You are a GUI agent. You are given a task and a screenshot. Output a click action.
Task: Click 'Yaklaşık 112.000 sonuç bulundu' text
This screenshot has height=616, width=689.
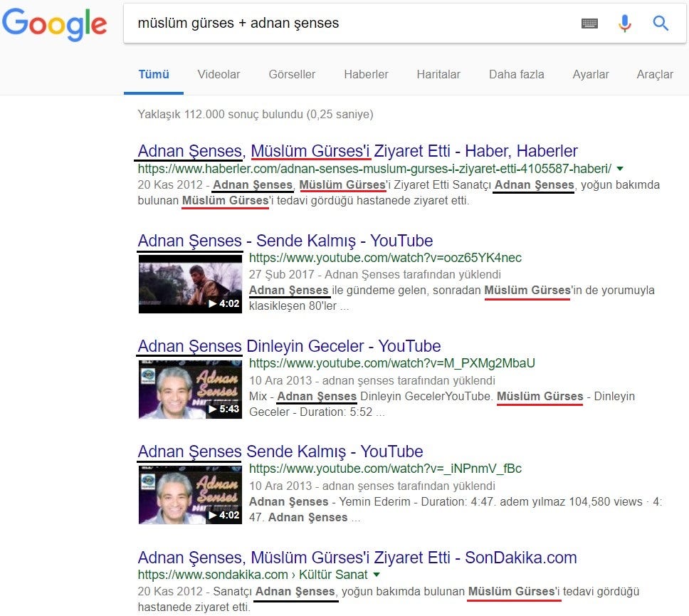point(256,115)
